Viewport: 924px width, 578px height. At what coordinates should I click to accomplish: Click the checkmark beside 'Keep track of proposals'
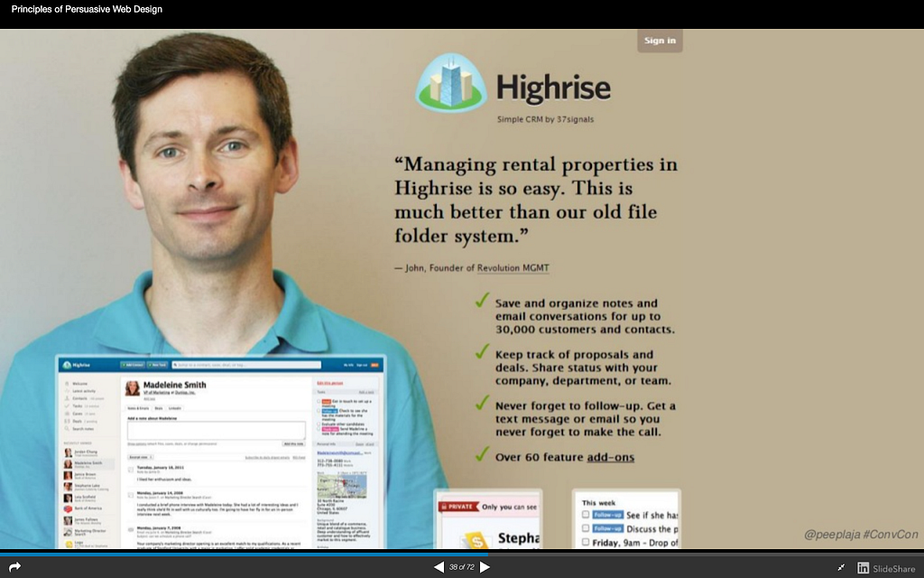coord(483,351)
